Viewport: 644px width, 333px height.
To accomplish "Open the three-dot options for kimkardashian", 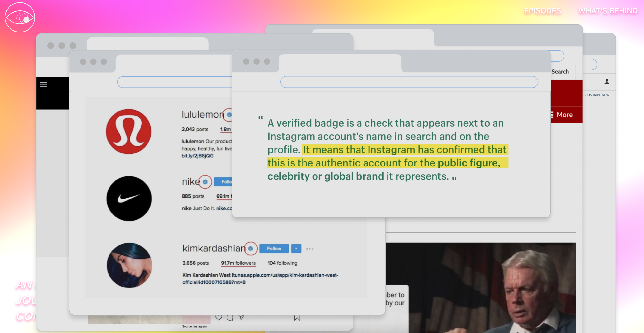I will pyautogui.click(x=309, y=249).
